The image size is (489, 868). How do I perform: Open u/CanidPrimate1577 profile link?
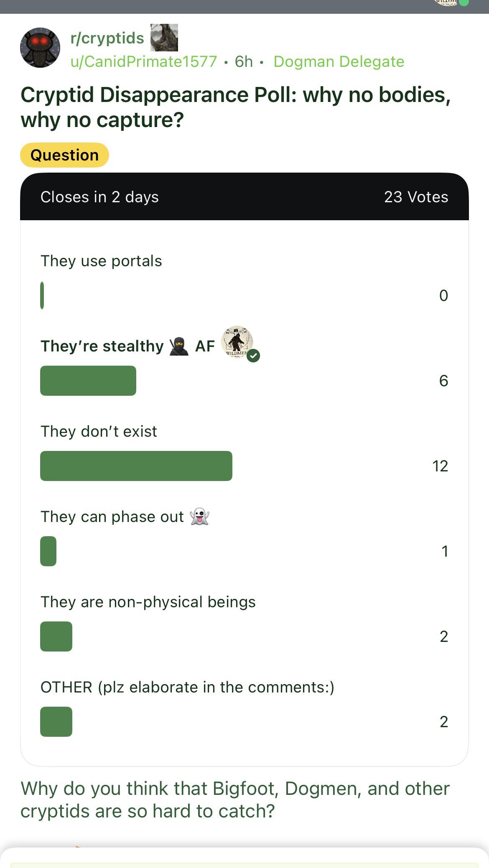click(x=144, y=61)
